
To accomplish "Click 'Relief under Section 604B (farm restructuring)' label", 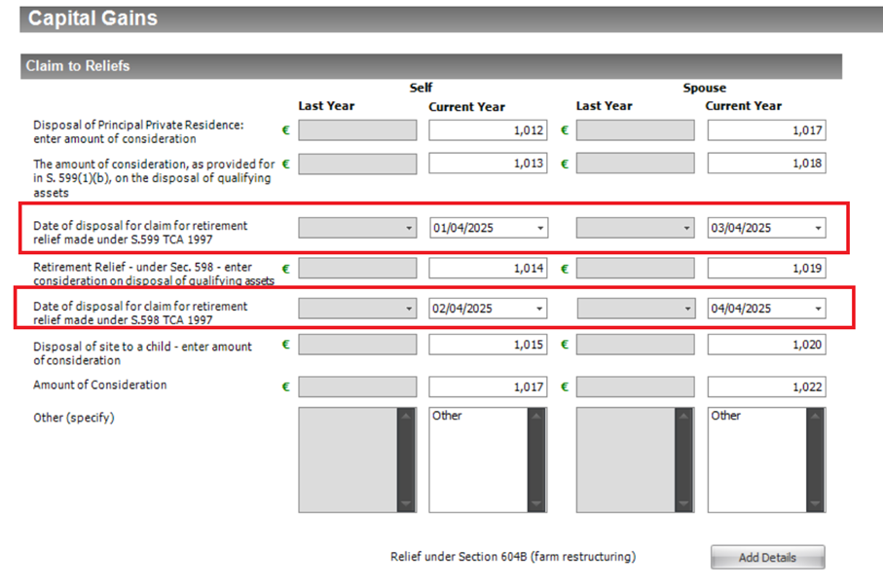I will (513, 557).
